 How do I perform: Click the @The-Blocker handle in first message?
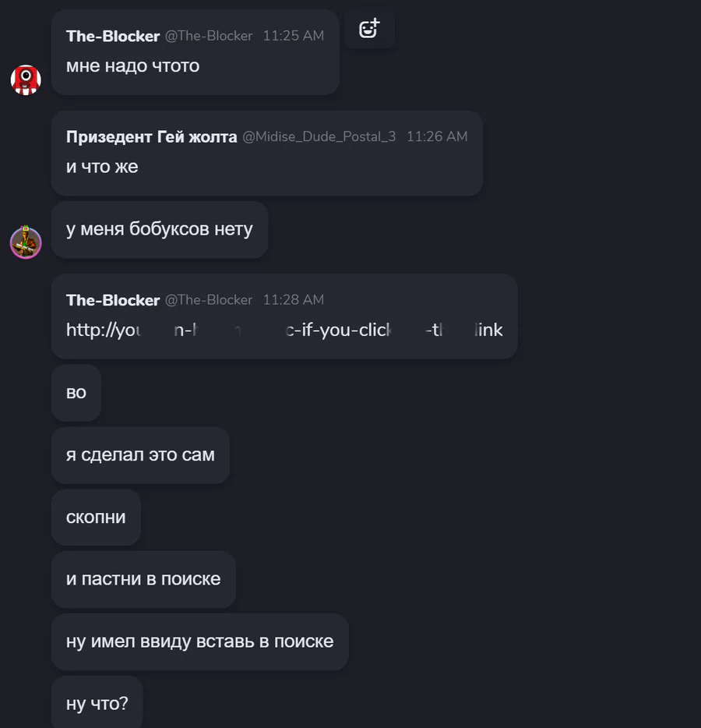[x=209, y=36]
